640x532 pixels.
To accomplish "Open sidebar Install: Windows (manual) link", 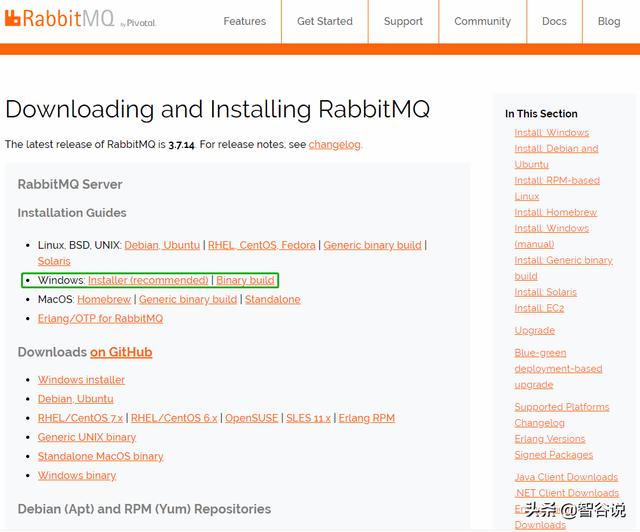I will tap(551, 236).
